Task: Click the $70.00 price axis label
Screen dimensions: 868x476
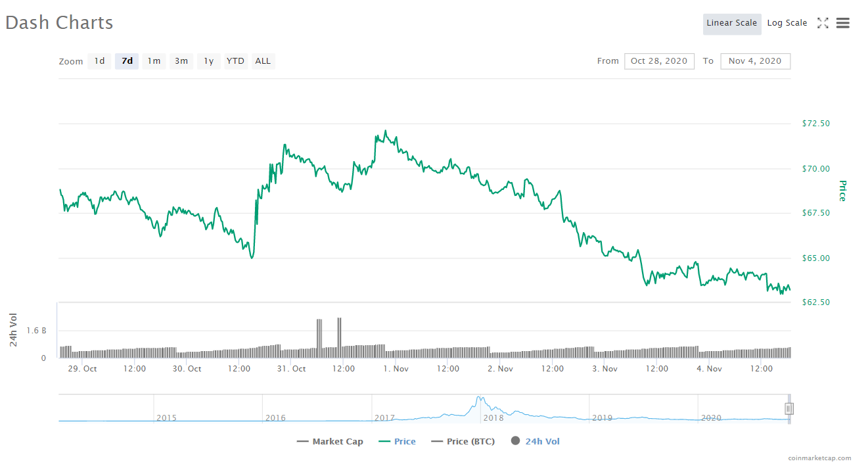Action: tap(816, 169)
